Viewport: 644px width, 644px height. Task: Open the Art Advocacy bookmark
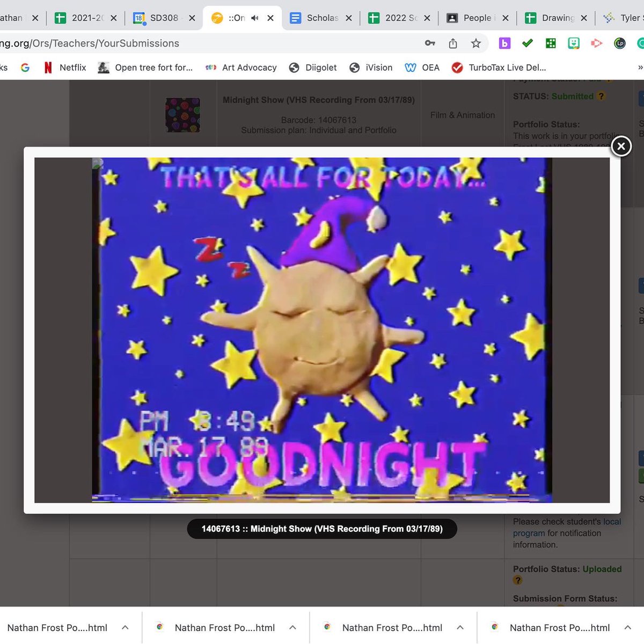click(x=241, y=68)
